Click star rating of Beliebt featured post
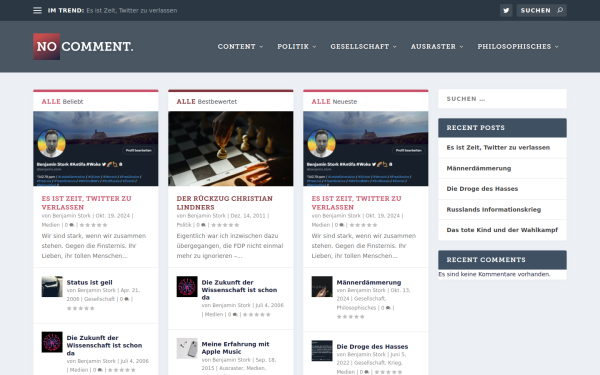600x375 pixels. point(94,225)
